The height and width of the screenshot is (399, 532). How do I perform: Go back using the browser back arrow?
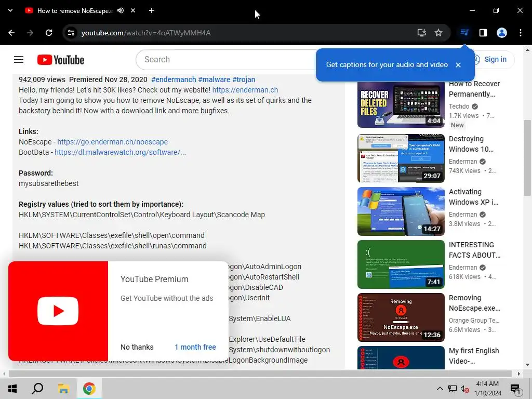click(11, 33)
